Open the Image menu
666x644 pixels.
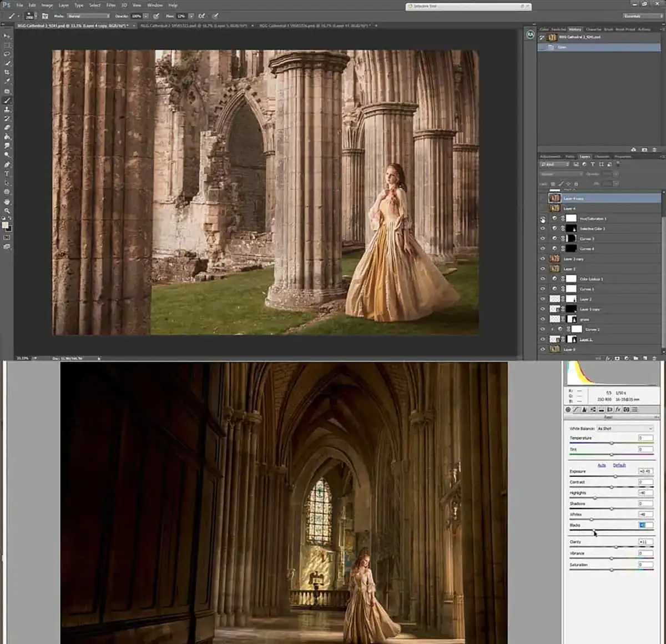pos(47,5)
